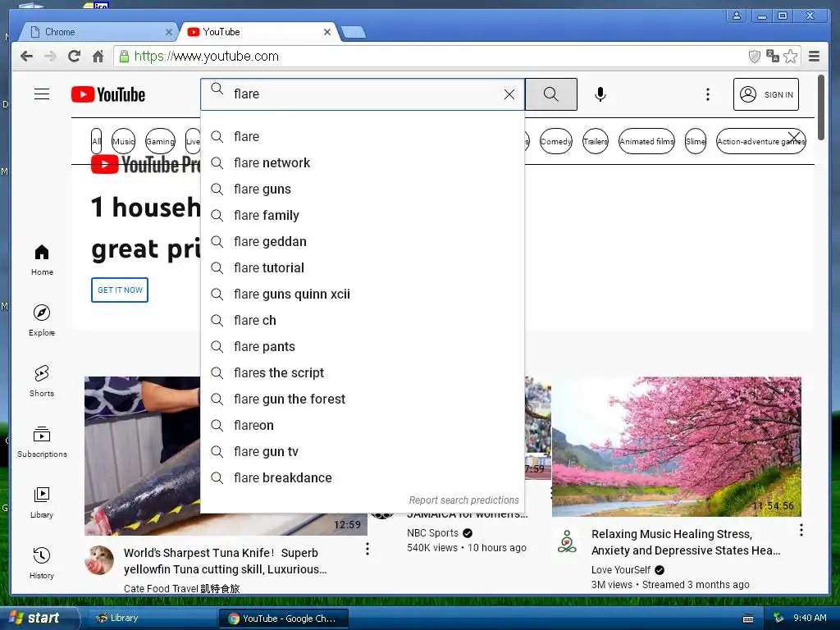Click the browser back arrow
This screenshot has width=840, height=630.
[26, 57]
